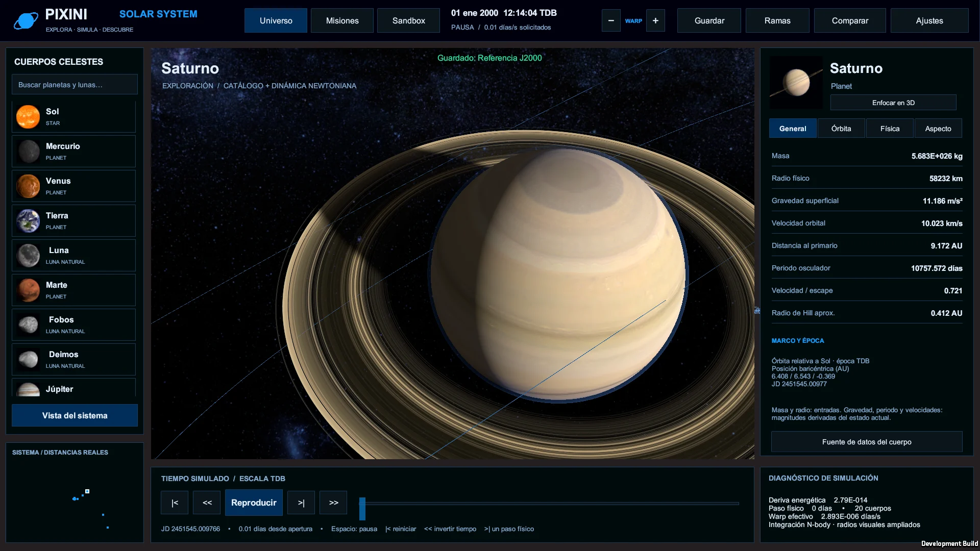This screenshot has width=980, height=551.
Task: Open Fuente de datos del cuerpo
Action: [867, 442]
